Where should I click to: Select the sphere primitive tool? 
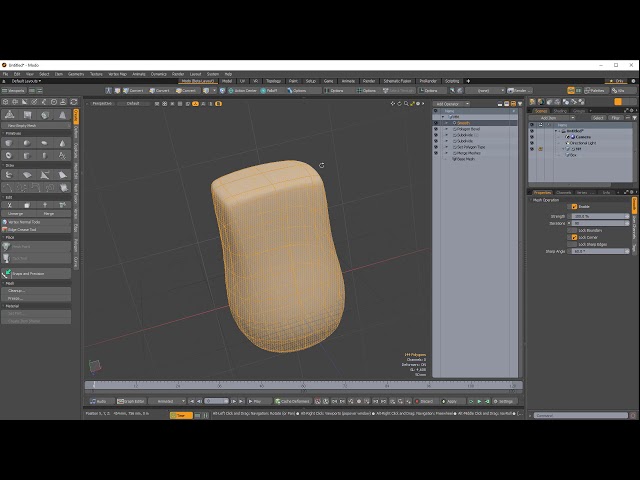[27, 143]
